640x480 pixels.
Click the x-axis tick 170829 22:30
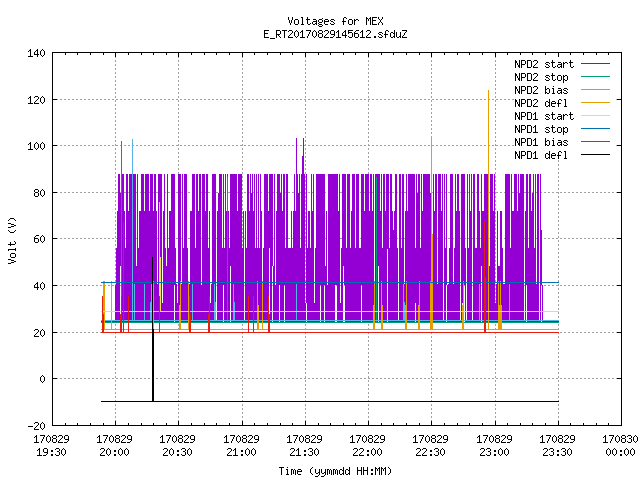pos(430,446)
